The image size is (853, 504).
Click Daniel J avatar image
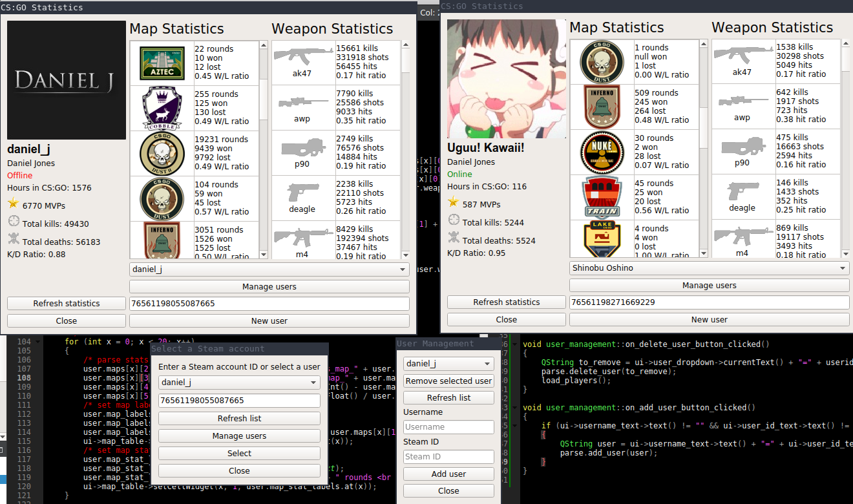[x=67, y=80]
